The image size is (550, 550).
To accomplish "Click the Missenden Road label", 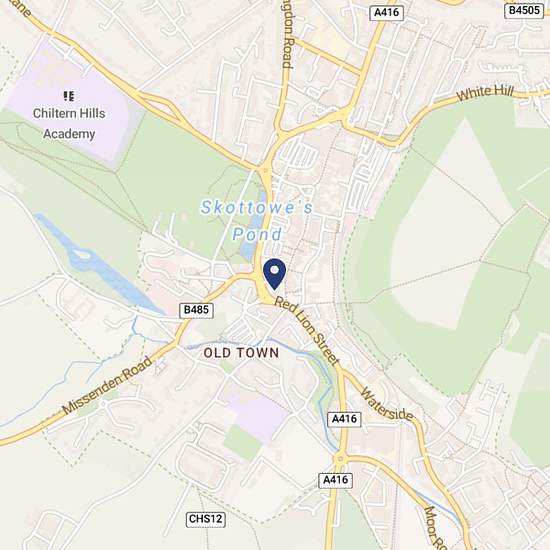I will (107, 385).
